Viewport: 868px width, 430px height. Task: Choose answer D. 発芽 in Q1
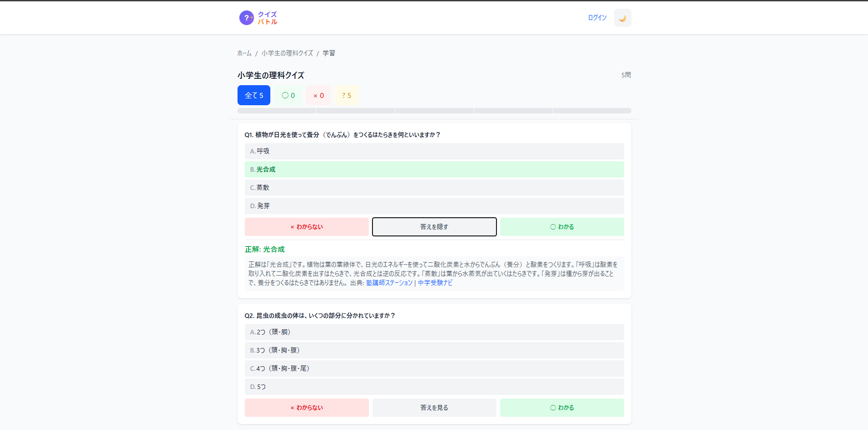click(434, 206)
